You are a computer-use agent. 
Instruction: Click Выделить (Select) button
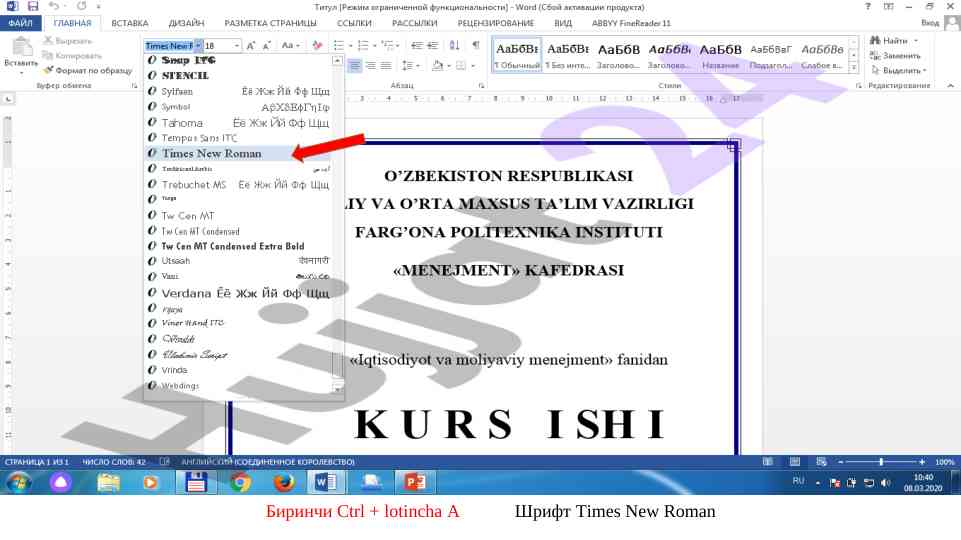point(898,70)
